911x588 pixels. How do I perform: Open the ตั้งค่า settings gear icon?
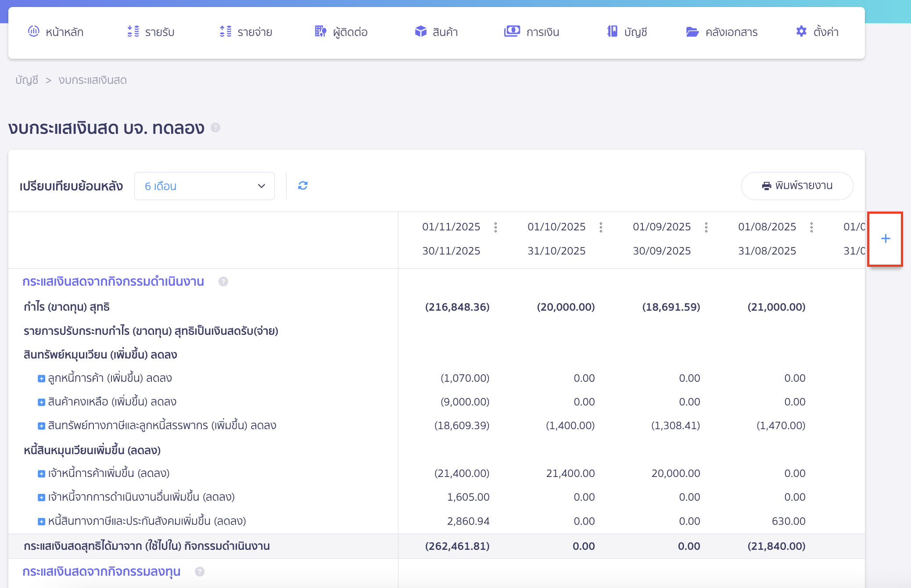(x=800, y=31)
